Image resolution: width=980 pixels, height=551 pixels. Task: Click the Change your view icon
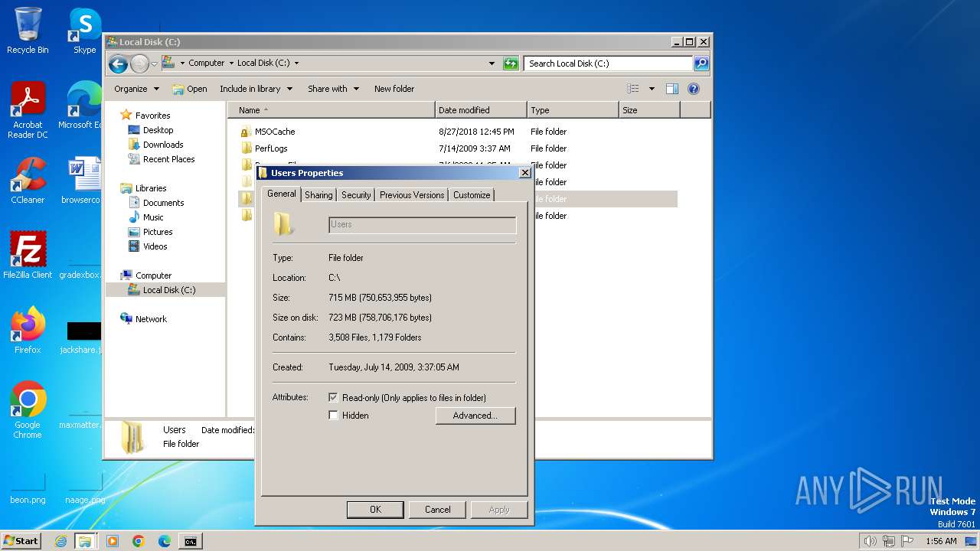tap(633, 89)
